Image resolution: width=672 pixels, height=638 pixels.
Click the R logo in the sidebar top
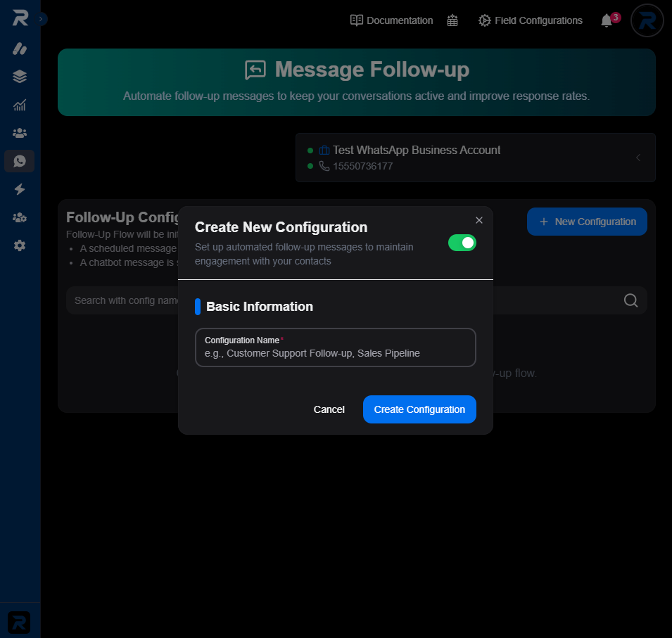(20, 18)
